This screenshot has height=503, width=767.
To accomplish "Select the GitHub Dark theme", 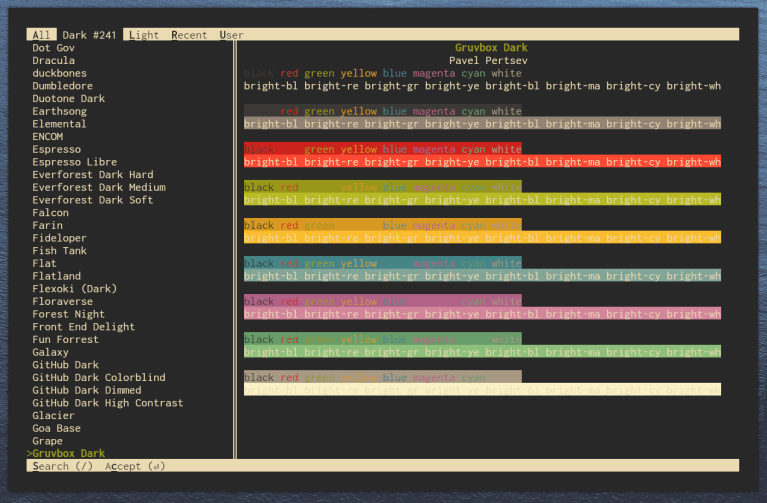I will [66, 365].
